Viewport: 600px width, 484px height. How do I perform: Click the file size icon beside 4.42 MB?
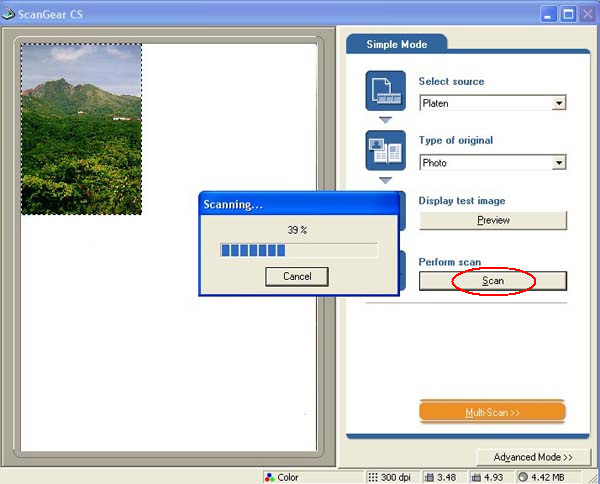click(523, 477)
